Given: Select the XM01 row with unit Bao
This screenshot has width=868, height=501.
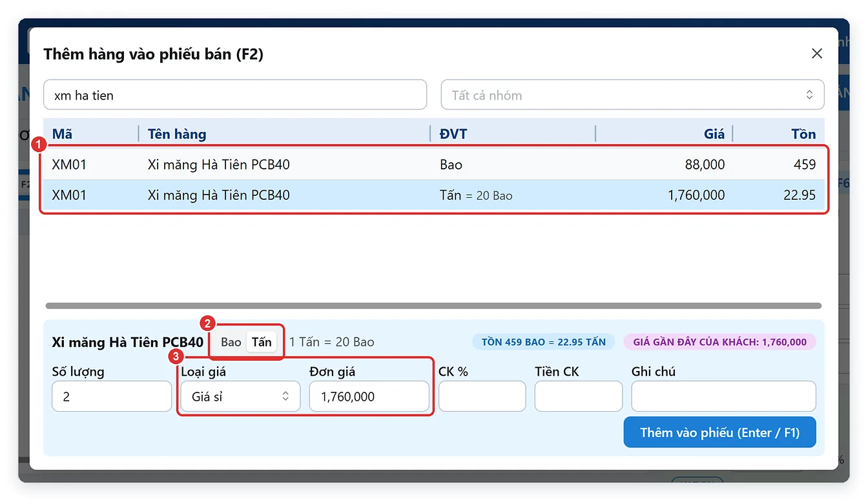Looking at the screenshot, I should [434, 165].
